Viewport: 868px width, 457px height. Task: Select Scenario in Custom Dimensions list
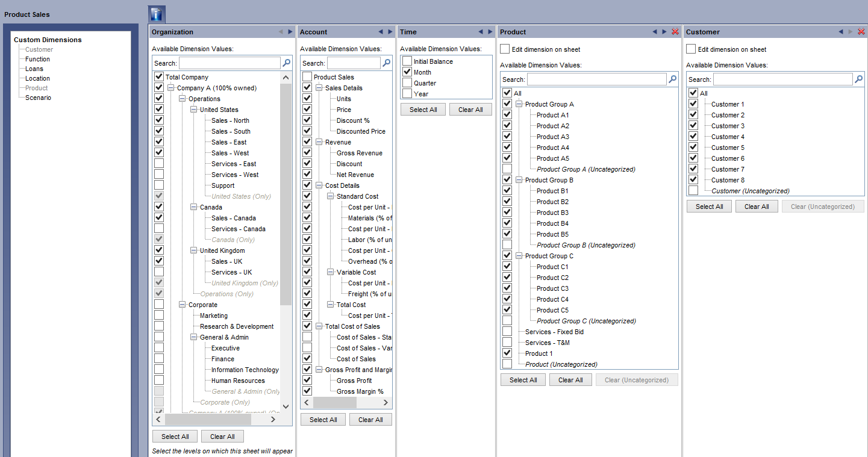pos(38,98)
